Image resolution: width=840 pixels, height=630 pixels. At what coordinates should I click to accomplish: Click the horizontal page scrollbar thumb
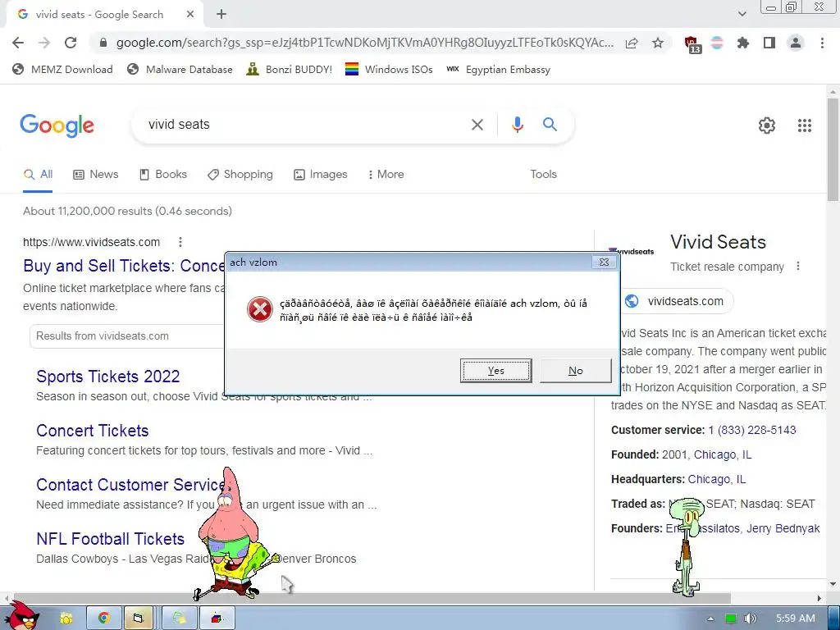tap(372, 598)
